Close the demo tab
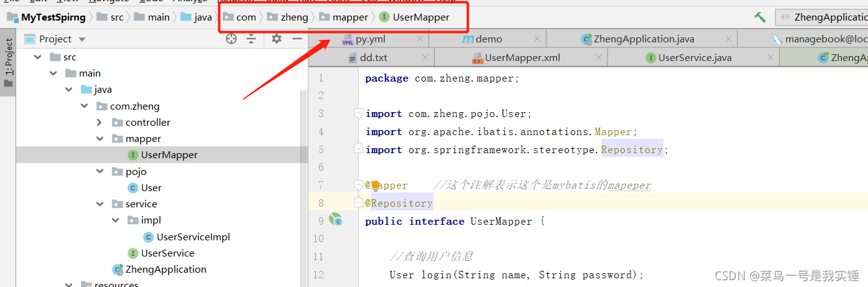The image size is (868, 287). tap(537, 39)
